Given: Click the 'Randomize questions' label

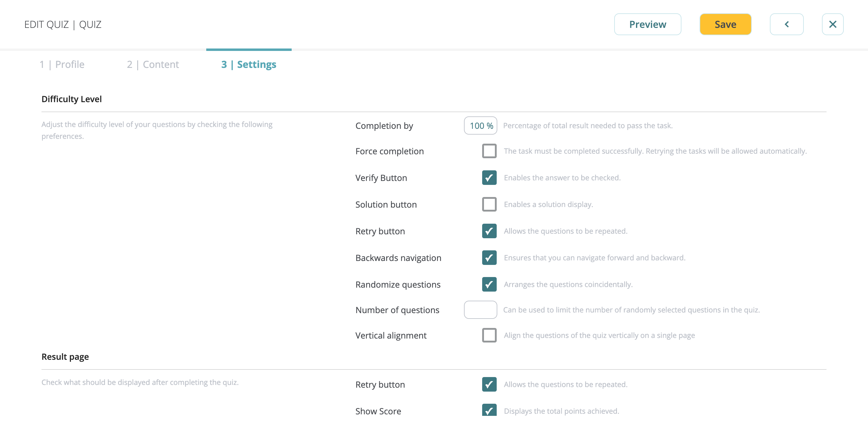Looking at the screenshot, I should point(398,285).
